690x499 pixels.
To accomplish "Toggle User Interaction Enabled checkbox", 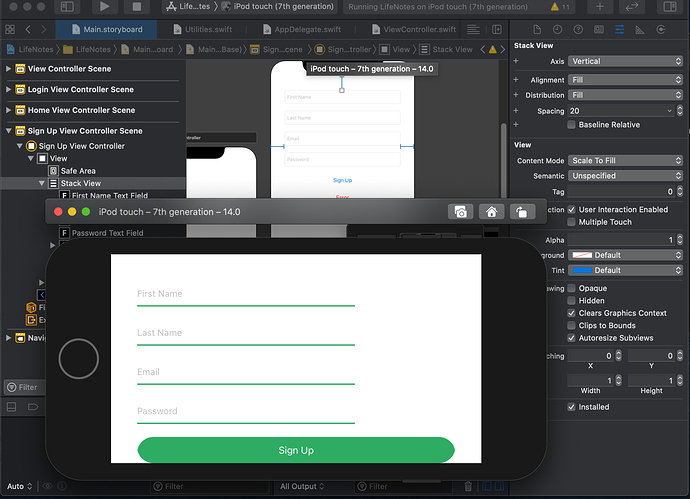I will point(571,209).
